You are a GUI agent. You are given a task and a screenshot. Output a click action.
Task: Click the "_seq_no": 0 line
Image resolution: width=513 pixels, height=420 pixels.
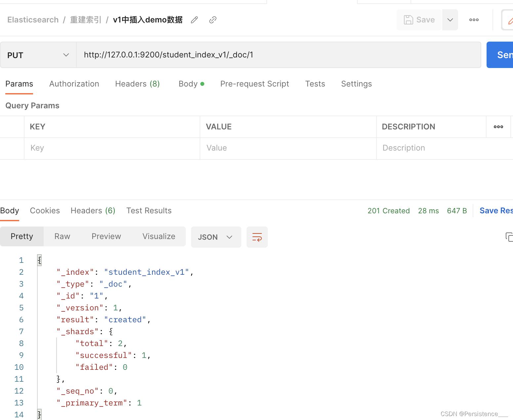[x=87, y=391]
